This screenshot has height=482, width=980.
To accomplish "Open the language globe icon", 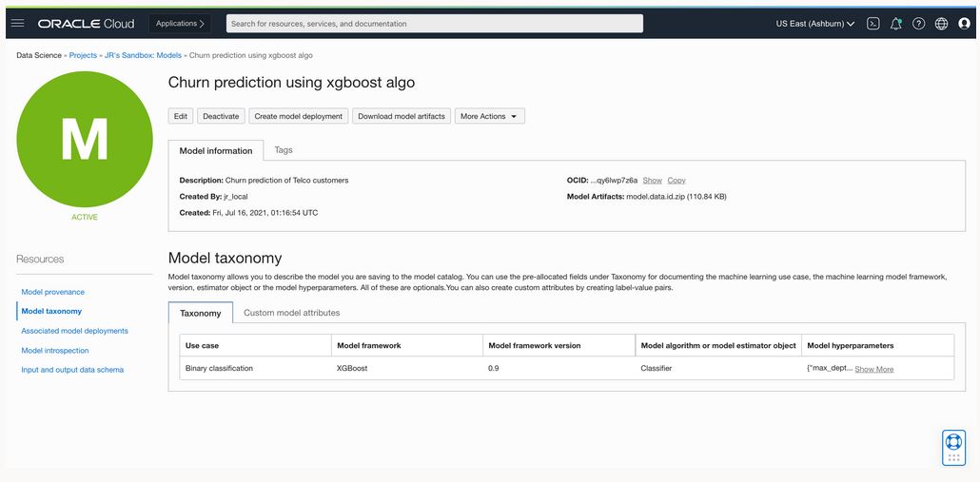I will (941, 24).
